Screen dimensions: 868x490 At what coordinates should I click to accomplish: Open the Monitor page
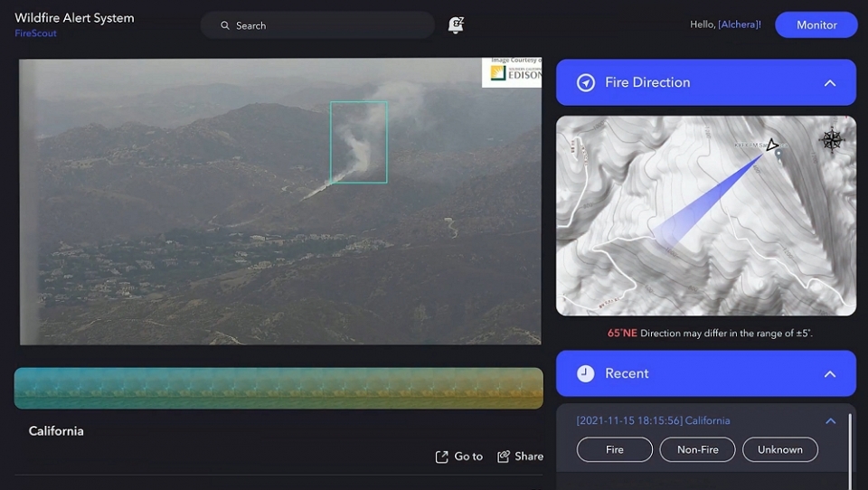[x=816, y=25]
